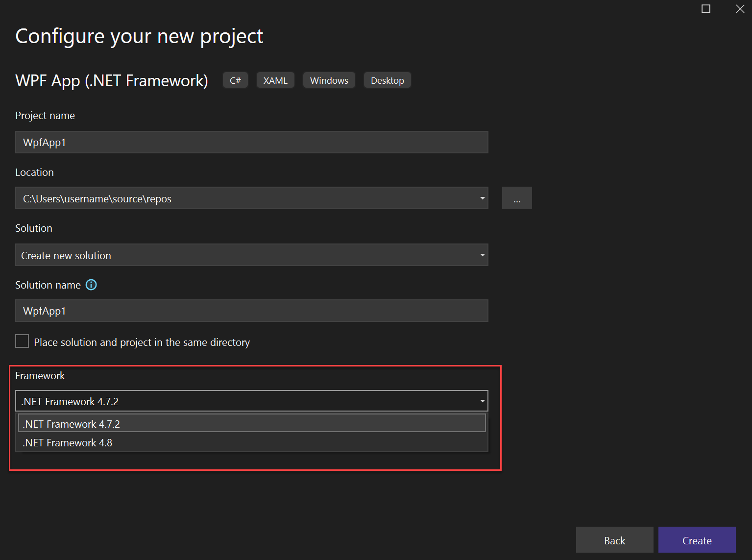Click the Solution name info icon
This screenshot has height=560, width=752.
click(x=91, y=285)
